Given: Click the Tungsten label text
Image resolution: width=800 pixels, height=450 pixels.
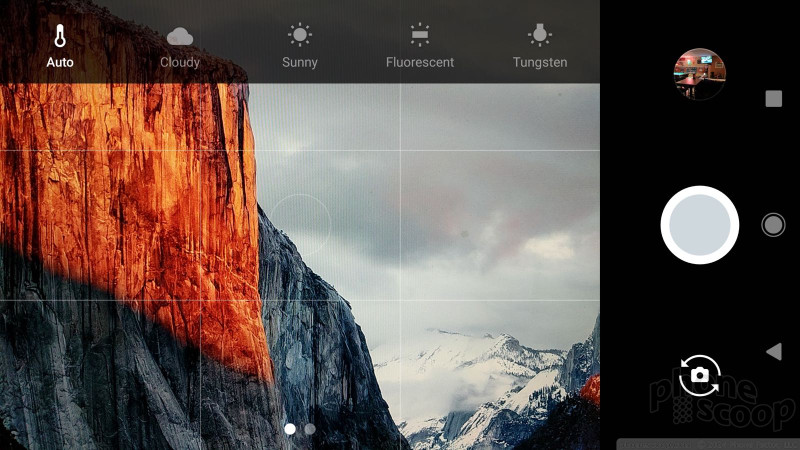Looking at the screenshot, I should tap(540, 63).
